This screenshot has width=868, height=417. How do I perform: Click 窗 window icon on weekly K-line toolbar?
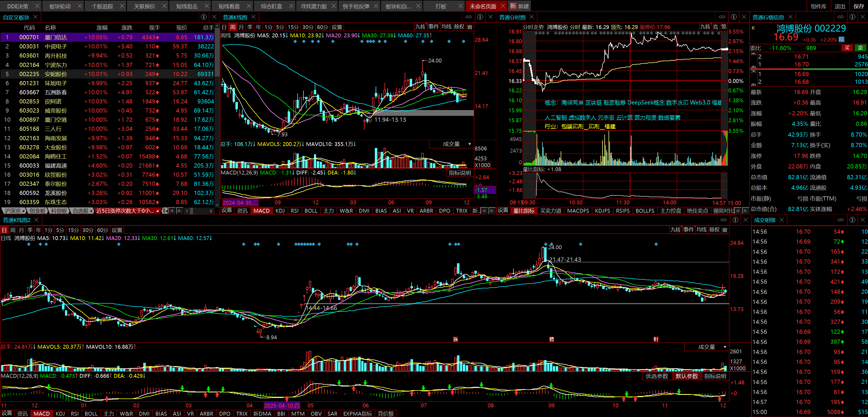click(470, 27)
